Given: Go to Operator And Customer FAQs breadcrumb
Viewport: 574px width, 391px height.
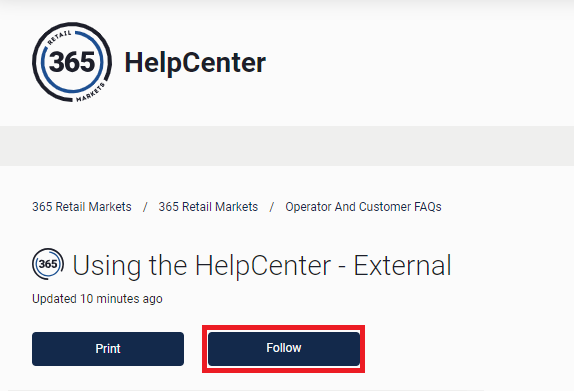Looking at the screenshot, I should [x=364, y=207].
